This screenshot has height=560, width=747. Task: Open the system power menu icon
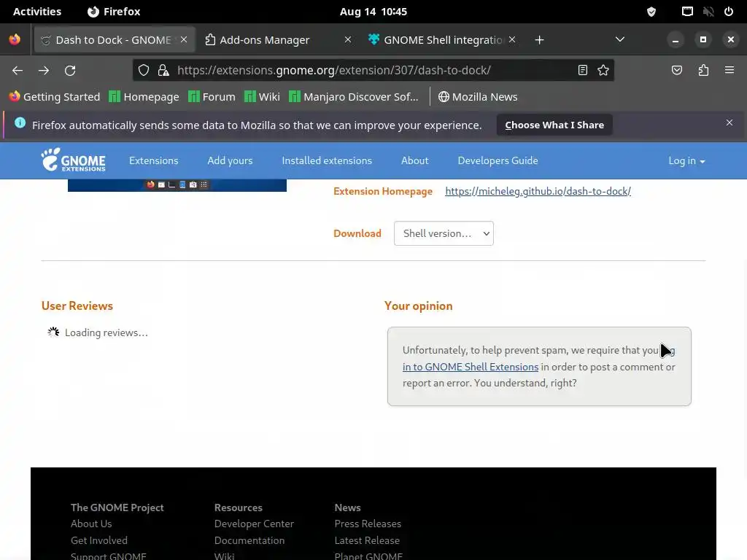pyautogui.click(x=729, y=12)
